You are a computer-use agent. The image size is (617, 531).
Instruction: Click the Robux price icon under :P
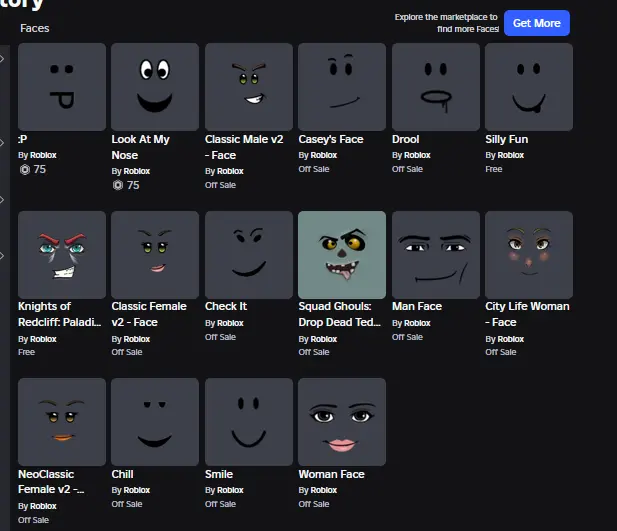point(24,170)
